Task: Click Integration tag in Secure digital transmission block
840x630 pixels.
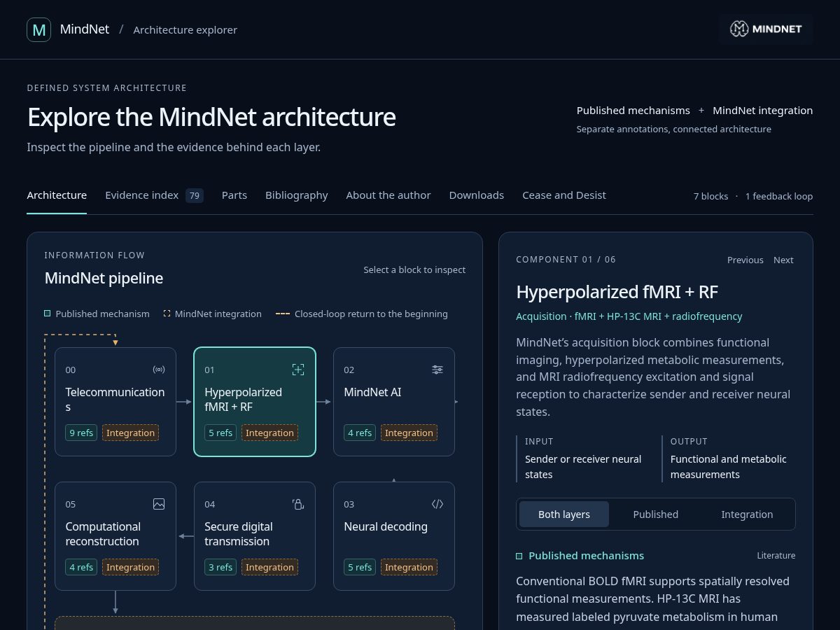Action: 270,567
